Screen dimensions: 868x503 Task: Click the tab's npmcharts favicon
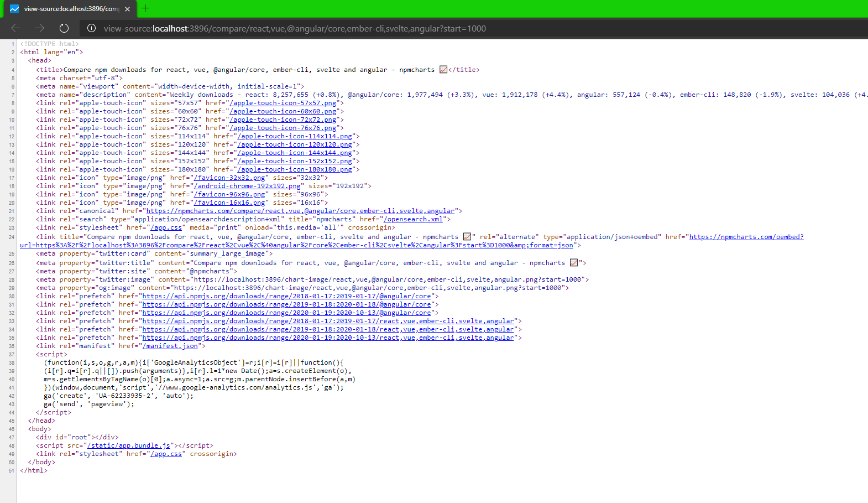tap(14, 9)
